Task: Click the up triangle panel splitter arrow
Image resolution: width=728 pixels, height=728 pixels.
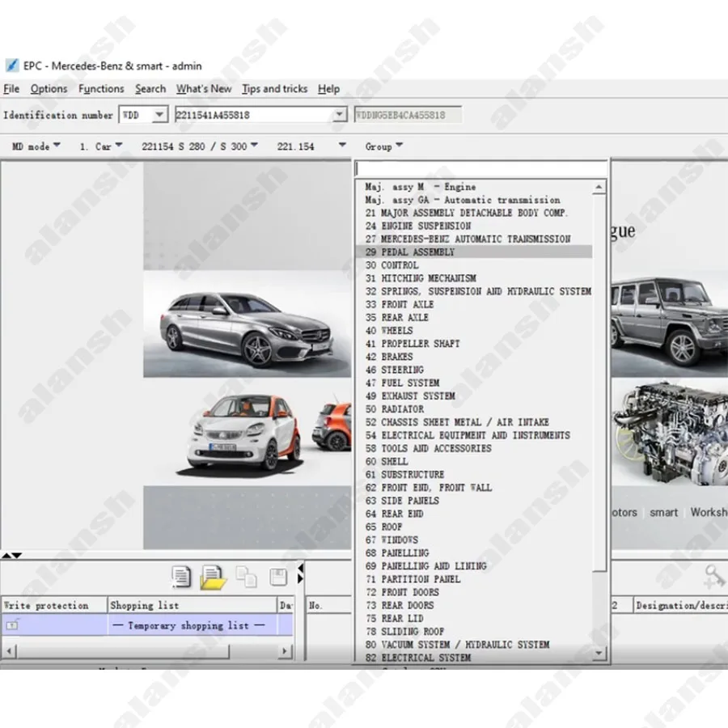Action: point(6,555)
